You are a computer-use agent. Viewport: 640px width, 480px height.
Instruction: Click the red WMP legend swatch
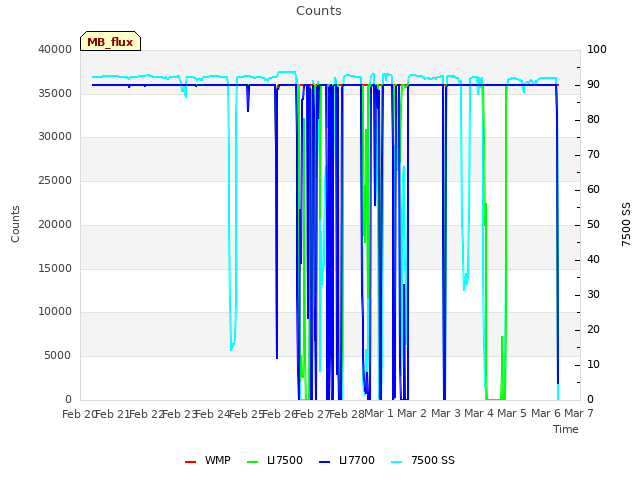pyautogui.click(x=190, y=462)
